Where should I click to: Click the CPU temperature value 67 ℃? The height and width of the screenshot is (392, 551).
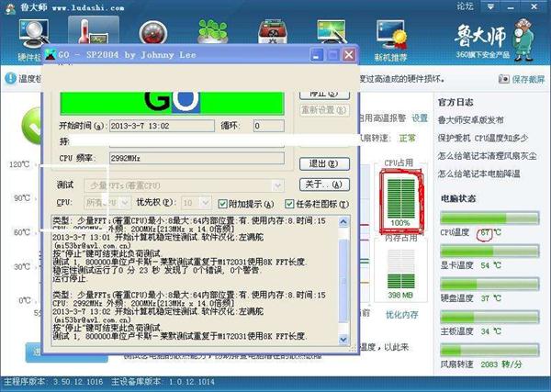click(x=490, y=233)
